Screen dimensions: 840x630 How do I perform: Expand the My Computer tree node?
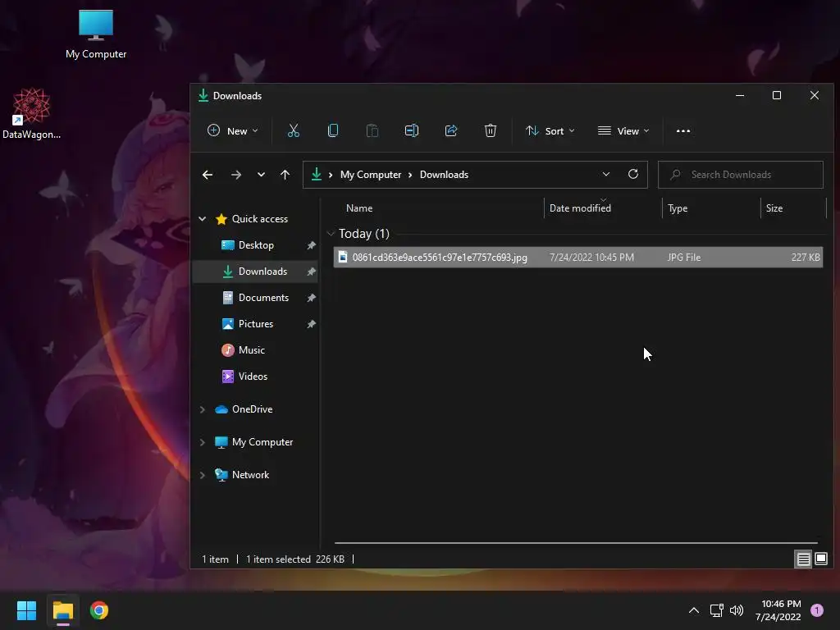203,442
